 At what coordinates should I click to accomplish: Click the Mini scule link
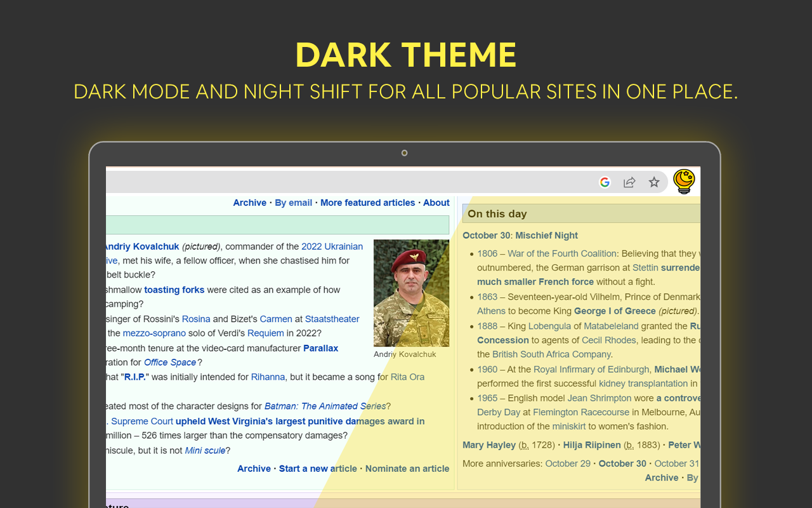pos(205,450)
